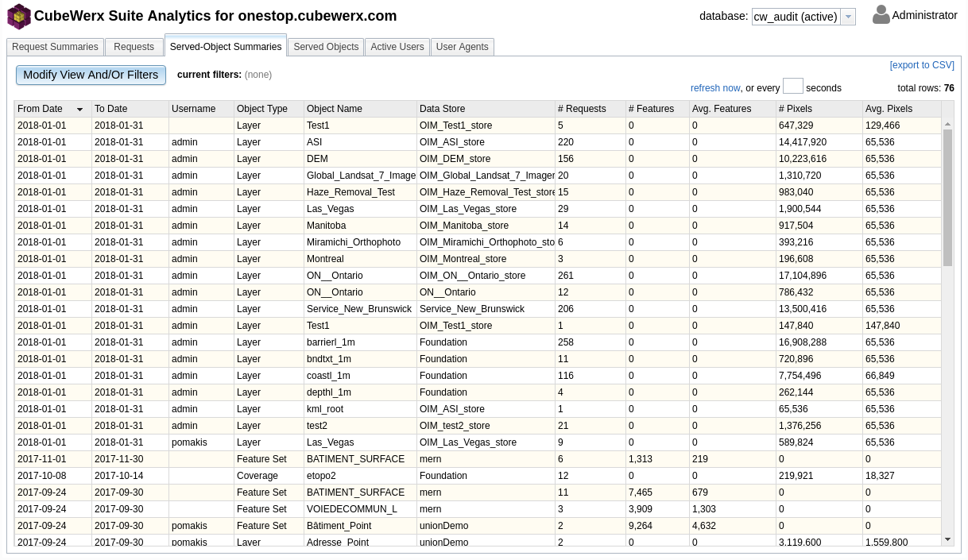Sort by the To Date column header
The height and width of the screenshot is (560, 968).
coord(130,109)
